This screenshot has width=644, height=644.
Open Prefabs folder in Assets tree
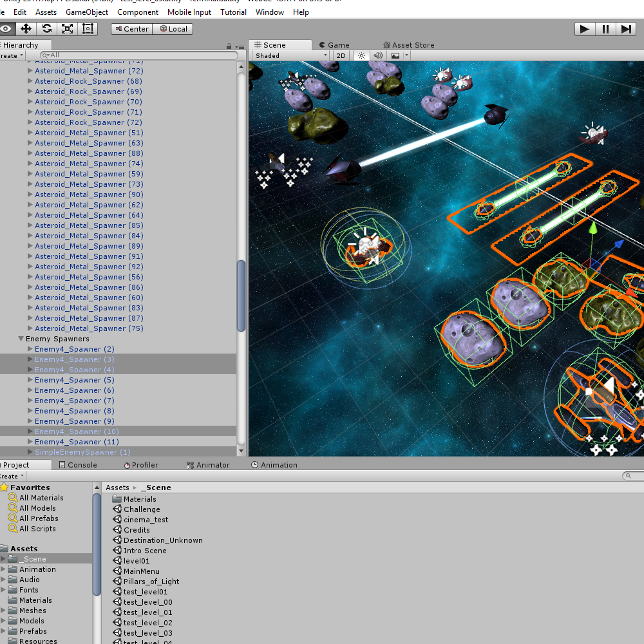coord(33,631)
